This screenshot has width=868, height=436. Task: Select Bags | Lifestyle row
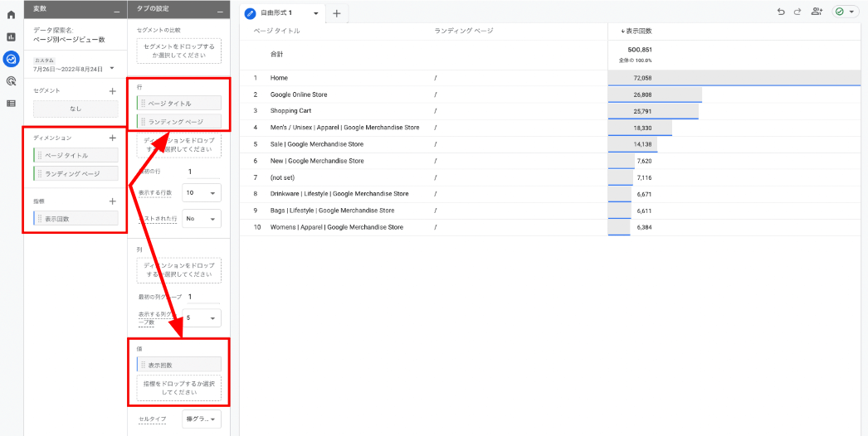550,211
